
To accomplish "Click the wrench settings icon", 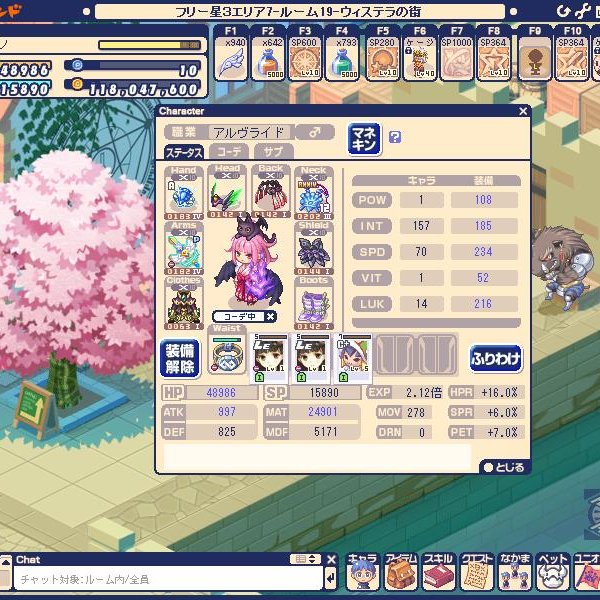I will coord(582,11).
